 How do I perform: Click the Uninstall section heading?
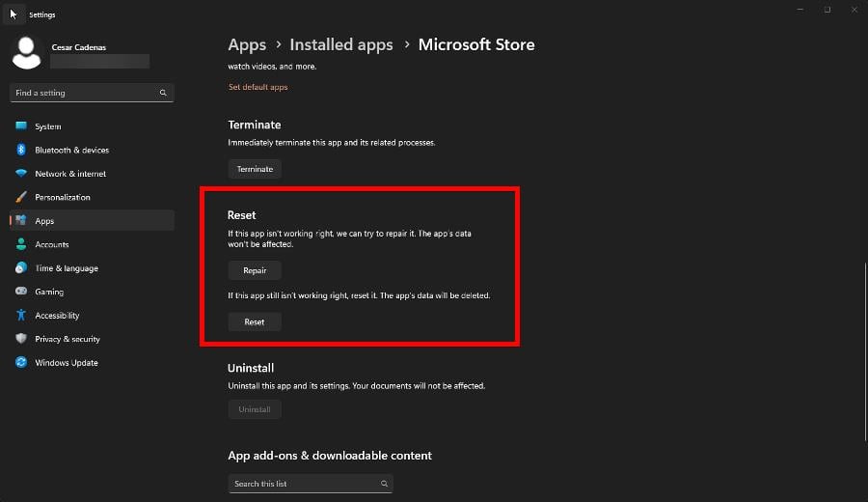251,368
